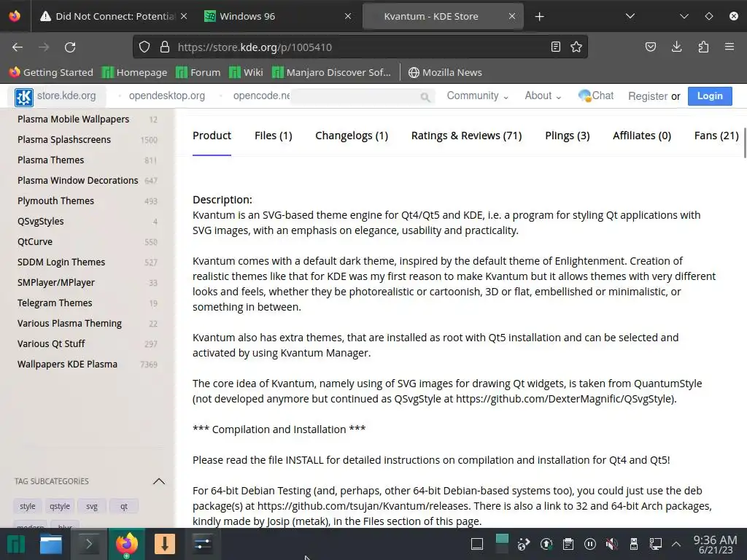Close the Windows 96 tab

click(348, 16)
